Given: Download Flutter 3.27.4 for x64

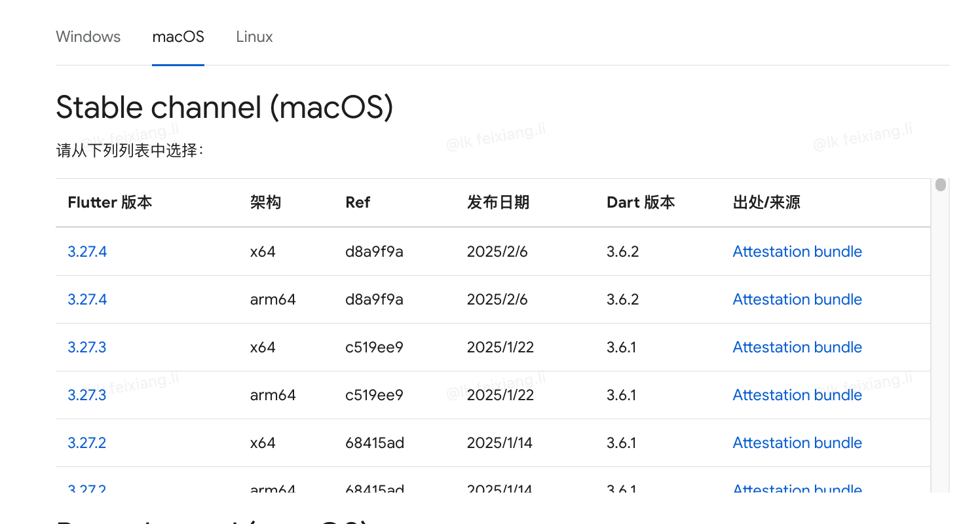Looking at the screenshot, I should pos(87,252).
